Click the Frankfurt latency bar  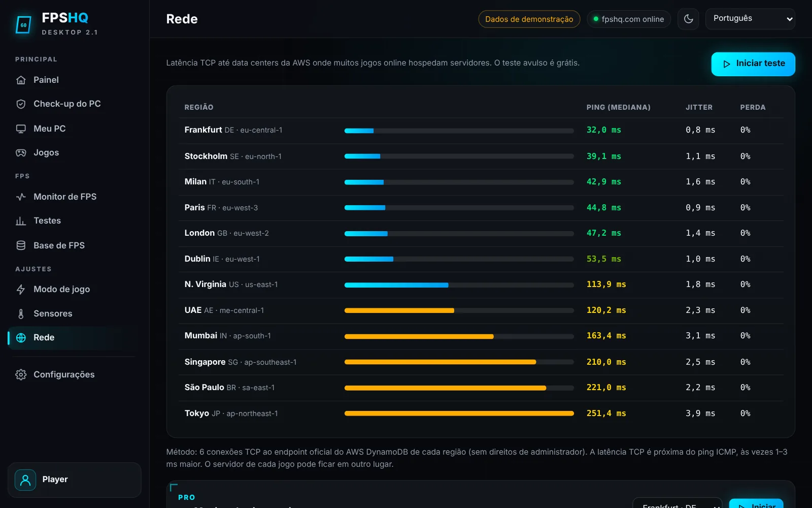pos(459,131)
